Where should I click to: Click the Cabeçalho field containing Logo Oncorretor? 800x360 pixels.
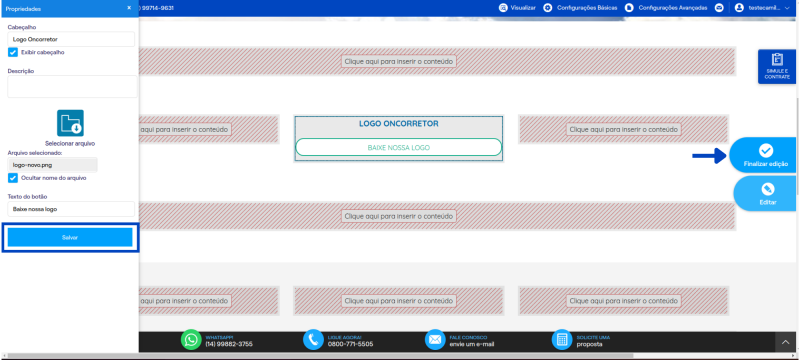71,39
